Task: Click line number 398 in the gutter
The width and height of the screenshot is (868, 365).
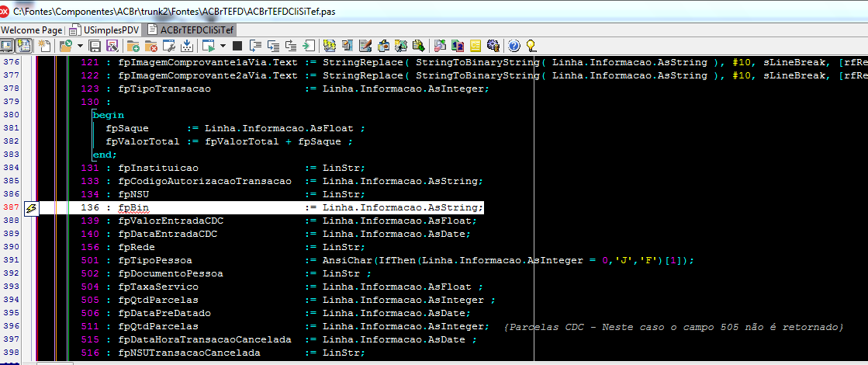Action: (11, 353)
